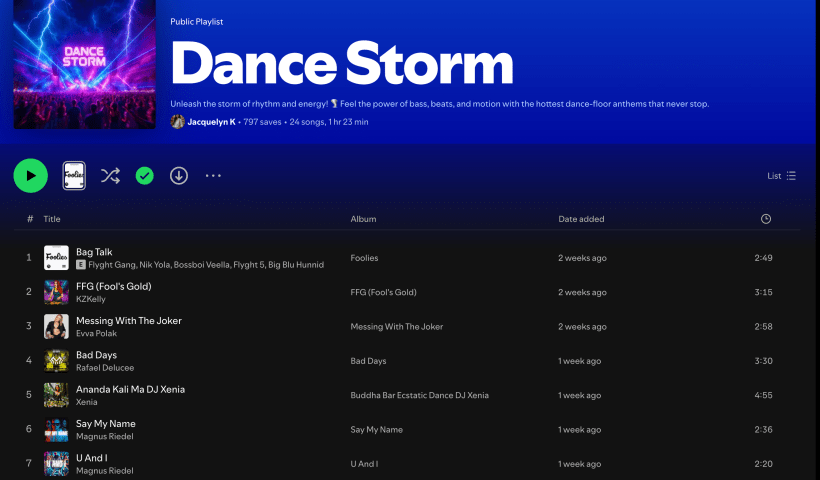Viewport: 820px width, 480px height.
Task: Click the Bag Talk track artwork
Action: pyautogui.click(x=56, y=258)
